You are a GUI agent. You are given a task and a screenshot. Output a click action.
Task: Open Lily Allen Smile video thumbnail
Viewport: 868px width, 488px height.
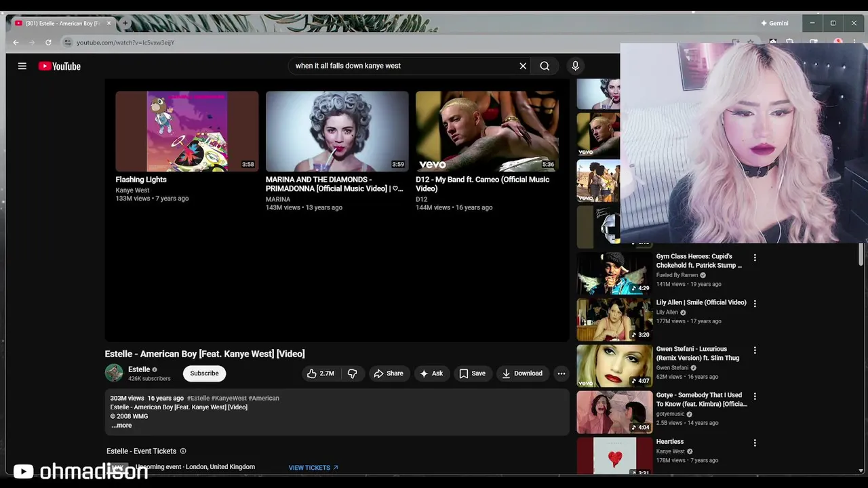tap(614, 319)
